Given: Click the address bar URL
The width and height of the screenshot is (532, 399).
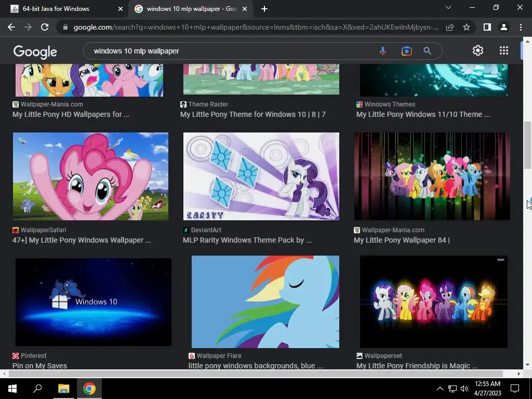Looking at the screenshot, I should 256,27.
